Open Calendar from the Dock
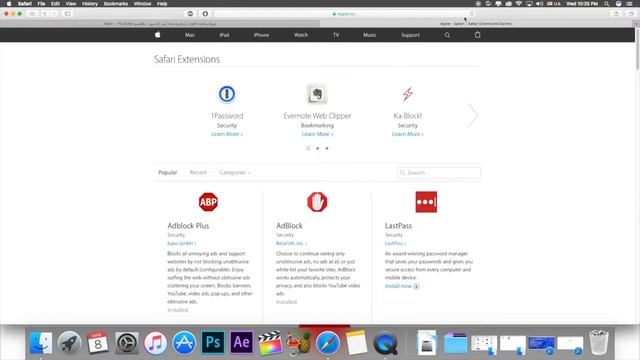Screen dimensions: 640x360 (98, 342)
